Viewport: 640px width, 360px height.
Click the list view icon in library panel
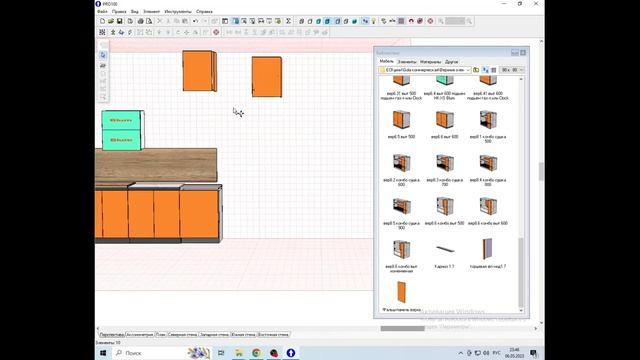493,70
